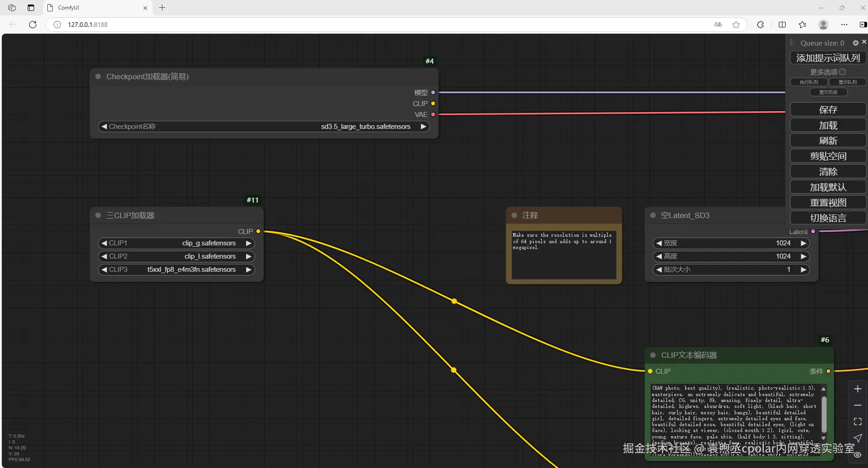
Task: Click the CLIP output socket on the Checkpoint node
Action: pyautogui.click(x=433, y=103)
